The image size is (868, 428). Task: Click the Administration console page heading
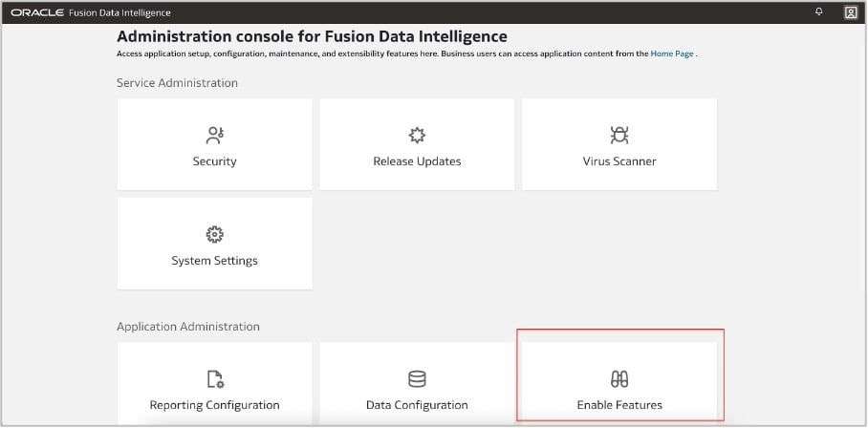[312, 36]
